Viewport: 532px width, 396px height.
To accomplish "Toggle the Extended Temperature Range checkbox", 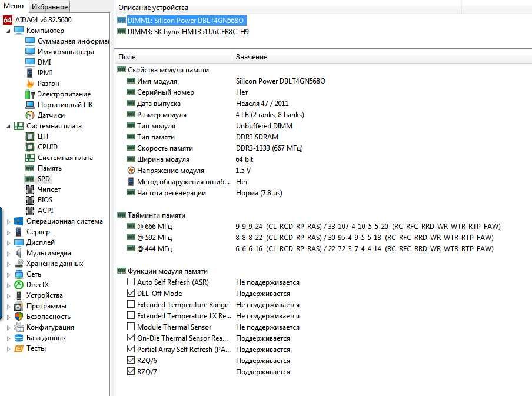I will pos(131,304).
